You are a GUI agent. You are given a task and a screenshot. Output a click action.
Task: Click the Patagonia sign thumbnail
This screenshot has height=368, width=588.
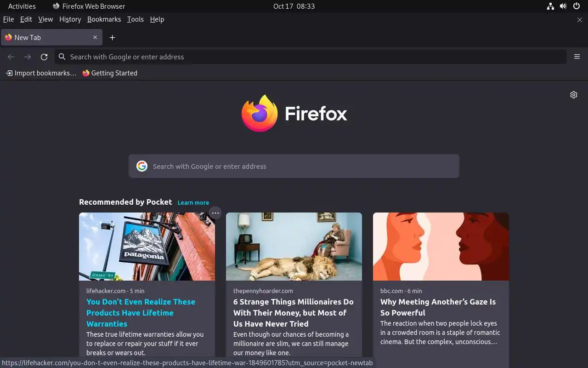coord(147,247)
